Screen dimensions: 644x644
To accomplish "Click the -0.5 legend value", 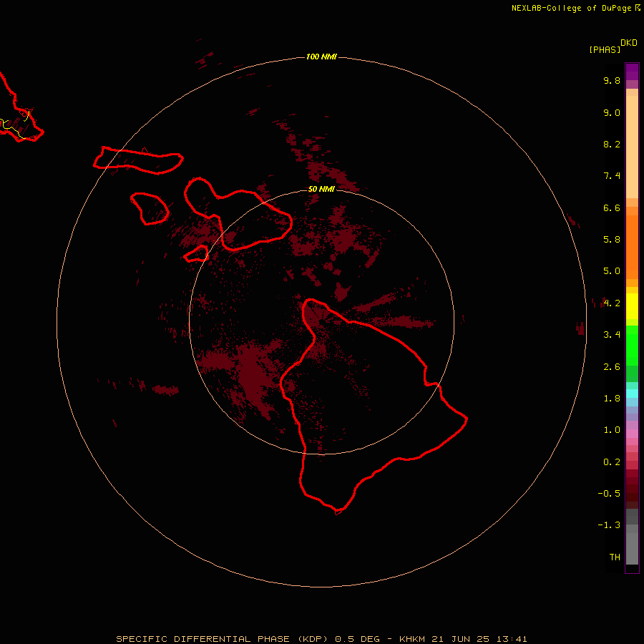I will [609, 494].
